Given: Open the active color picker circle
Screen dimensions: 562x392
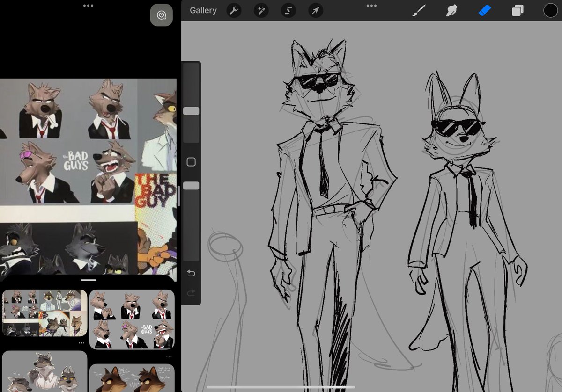Looking at the screenshot, I should tap(550, 10).
